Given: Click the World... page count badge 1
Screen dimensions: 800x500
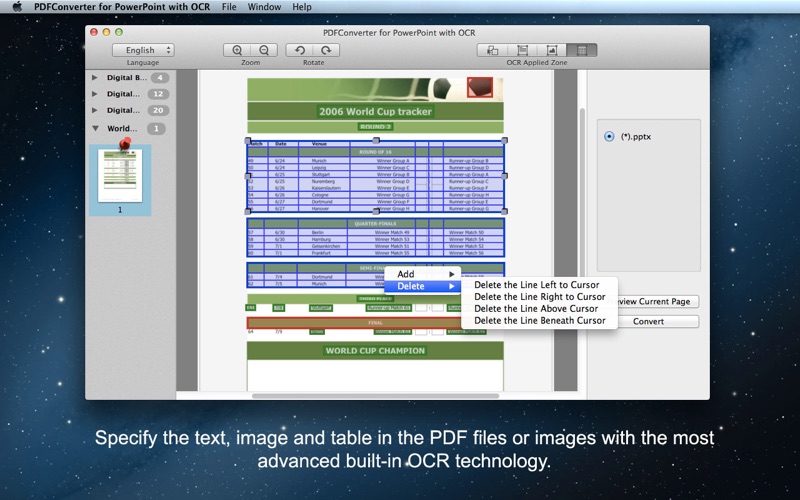Looking at the screenshot, I should (x=156, y=129).
